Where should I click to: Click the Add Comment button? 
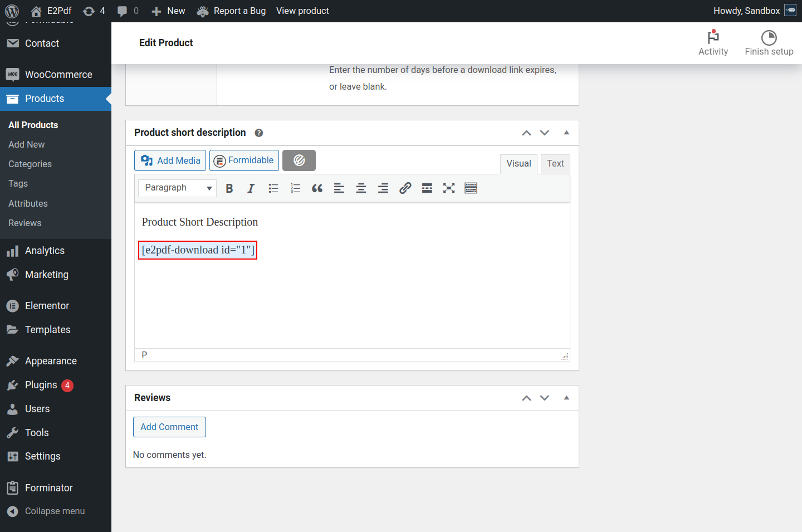point(169,427)
